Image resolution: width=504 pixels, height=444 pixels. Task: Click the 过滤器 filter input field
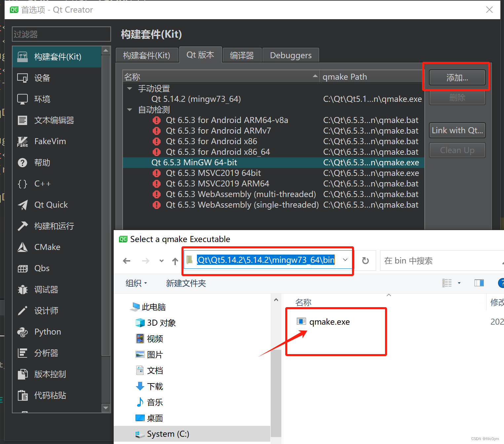(x=61, y=34)
